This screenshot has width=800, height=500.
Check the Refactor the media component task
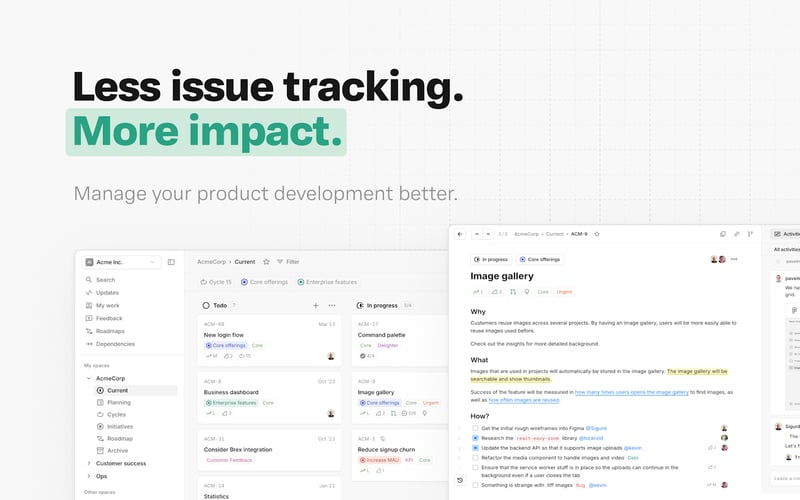pos(475,458)
